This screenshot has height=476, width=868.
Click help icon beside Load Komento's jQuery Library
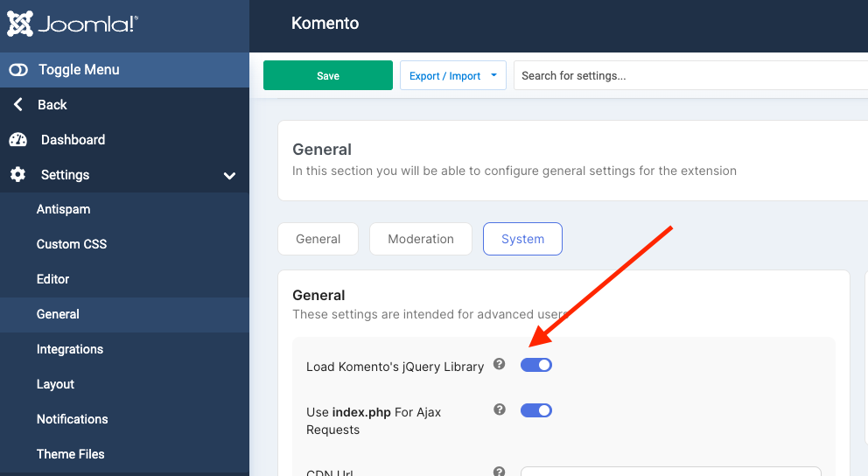coord(499,364)
